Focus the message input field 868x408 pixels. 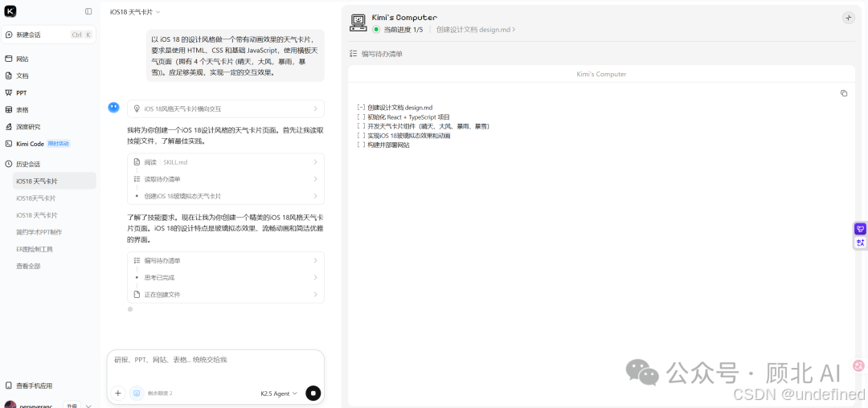(x=215, y=360)
